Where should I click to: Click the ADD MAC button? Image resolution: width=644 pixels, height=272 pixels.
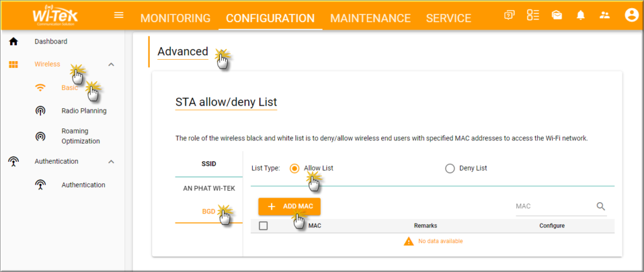pos(289,207)
